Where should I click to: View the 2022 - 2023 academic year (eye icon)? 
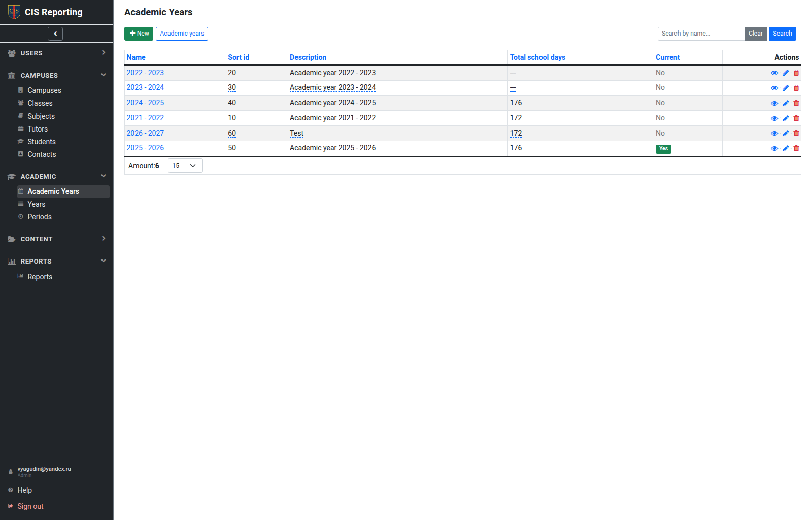click(774, 73)
